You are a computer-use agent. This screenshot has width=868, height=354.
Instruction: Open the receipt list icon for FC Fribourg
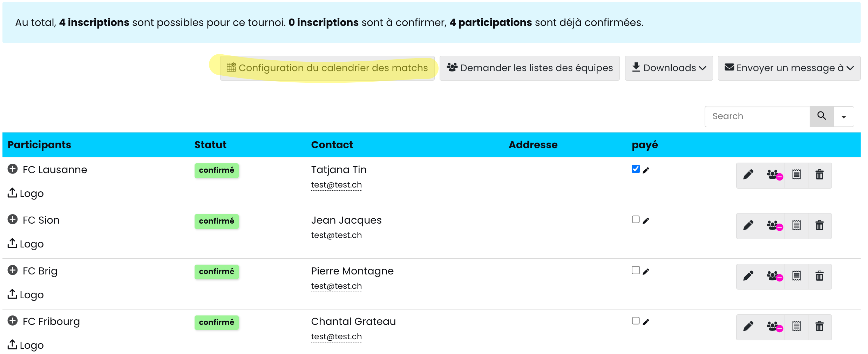pyautogui.click(x=796, y=327)
